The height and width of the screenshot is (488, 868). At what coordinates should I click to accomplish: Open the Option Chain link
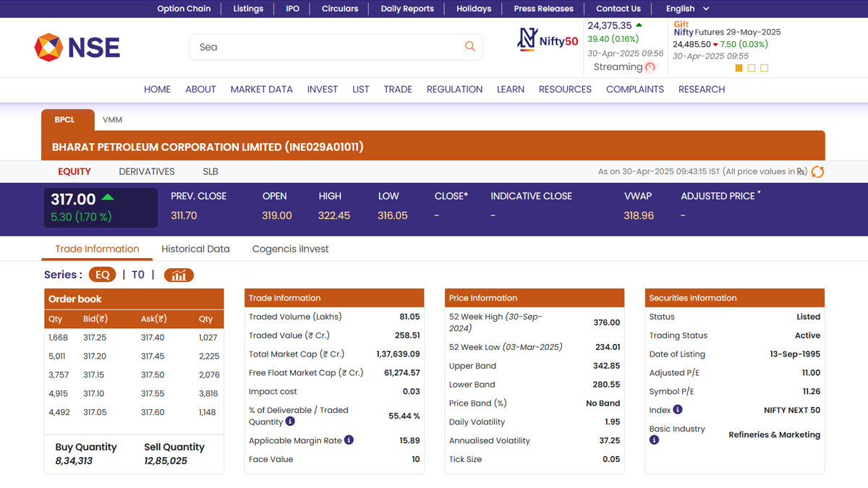(184, 9)
